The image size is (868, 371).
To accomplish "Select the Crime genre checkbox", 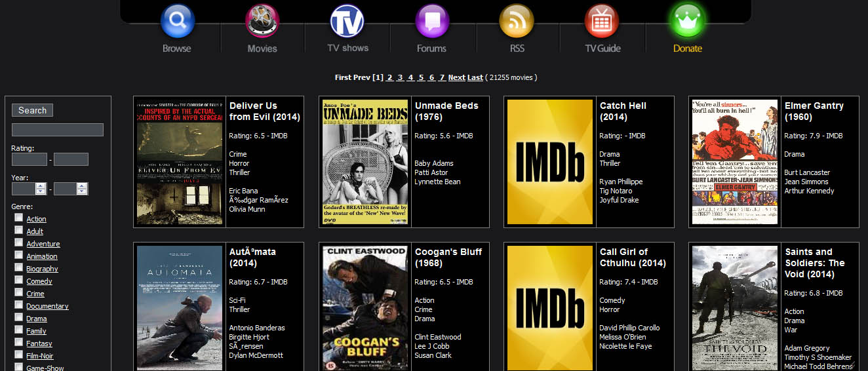I will [19, 292].
